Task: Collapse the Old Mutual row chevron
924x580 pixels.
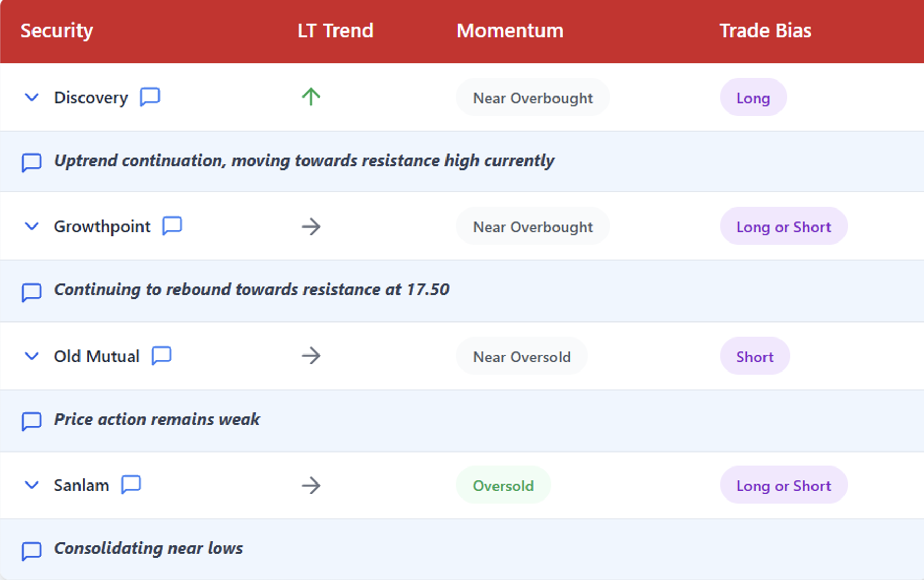Action: coord(32,356)
